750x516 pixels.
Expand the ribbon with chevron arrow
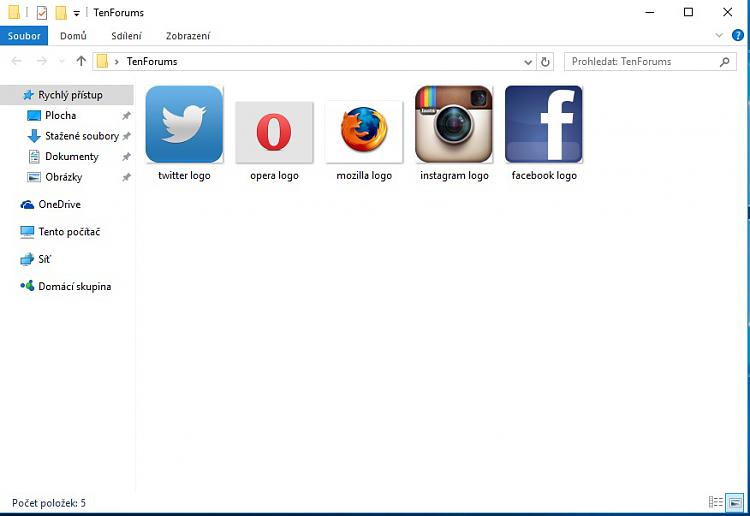coord(719,35)
